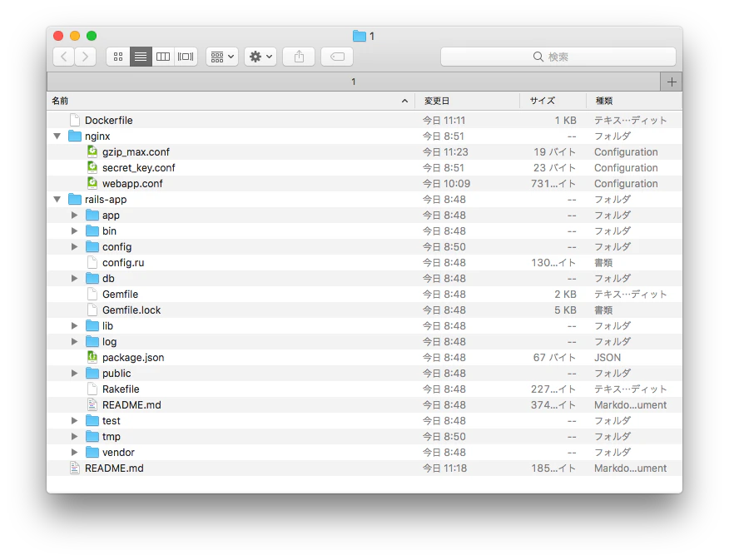
Task: Collapse the nginx folder
Action: pos(57,136)
